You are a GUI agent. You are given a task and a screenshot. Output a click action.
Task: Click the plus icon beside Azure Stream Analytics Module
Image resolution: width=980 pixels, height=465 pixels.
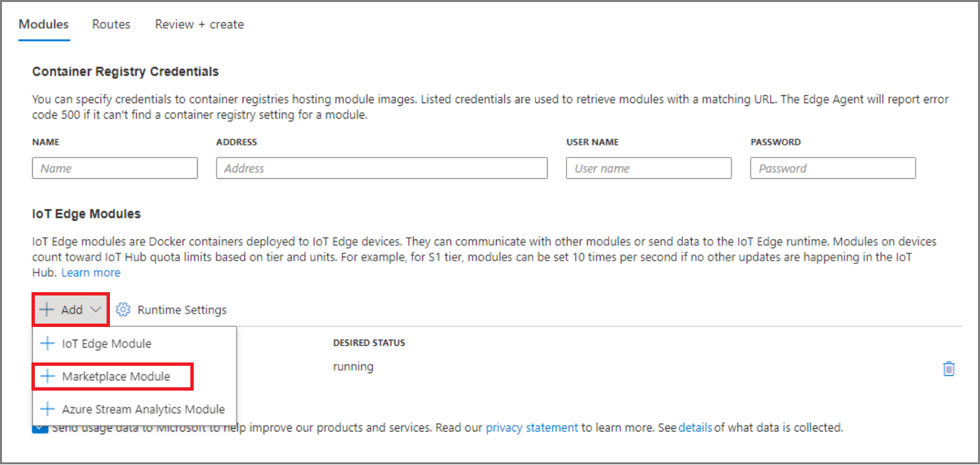pos(47,409)
